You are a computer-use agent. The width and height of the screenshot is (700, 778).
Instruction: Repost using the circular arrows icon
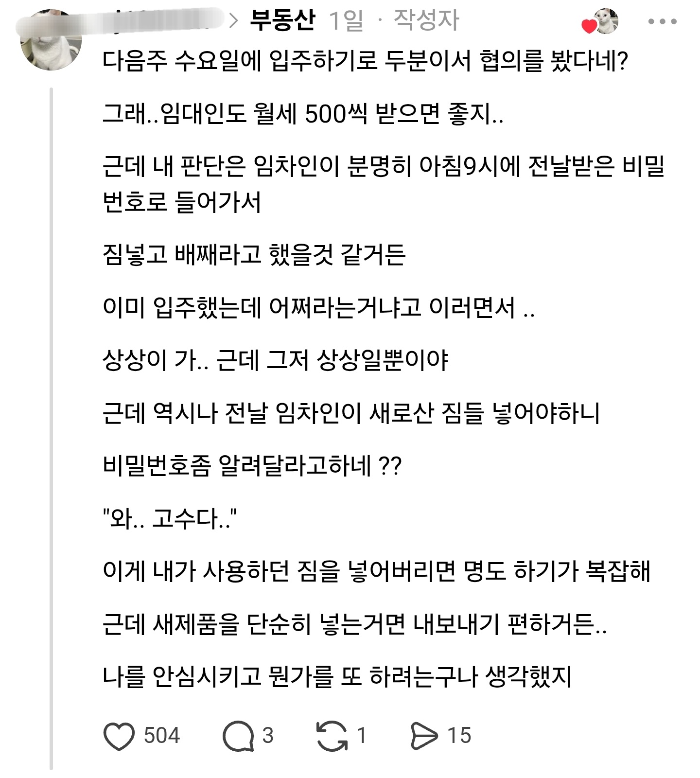pyautogui.click(x=332, y=736)
